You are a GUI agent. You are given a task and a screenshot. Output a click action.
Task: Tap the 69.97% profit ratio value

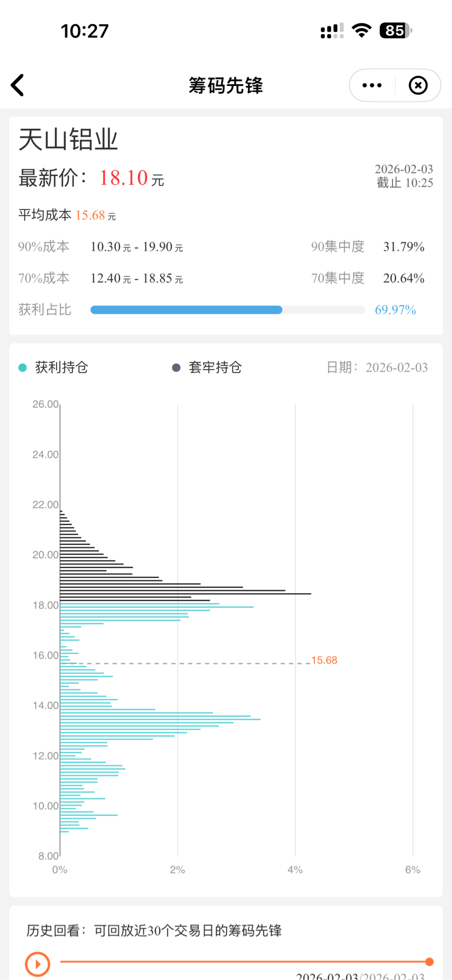click(395, 310)
